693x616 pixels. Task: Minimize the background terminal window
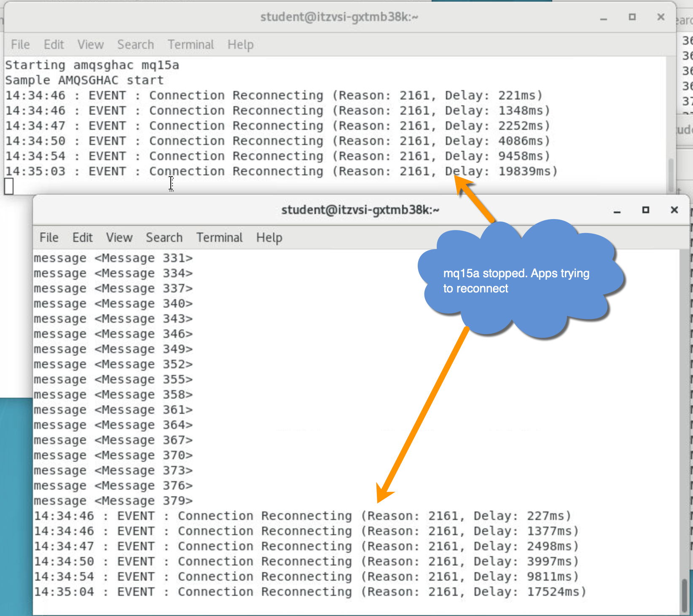pyautogui.click(x=604, y=17)
